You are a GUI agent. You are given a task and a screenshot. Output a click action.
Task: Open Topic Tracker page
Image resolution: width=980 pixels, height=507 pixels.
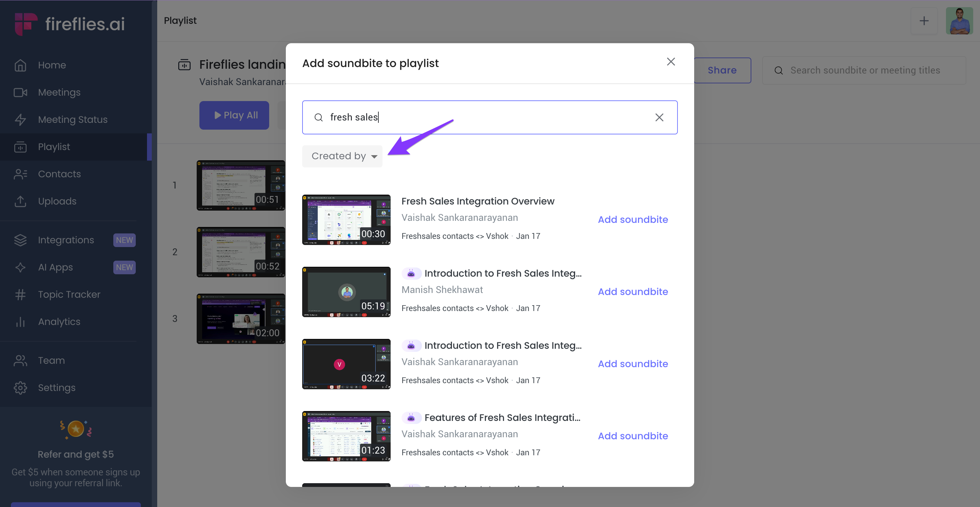tap(69, 294)
